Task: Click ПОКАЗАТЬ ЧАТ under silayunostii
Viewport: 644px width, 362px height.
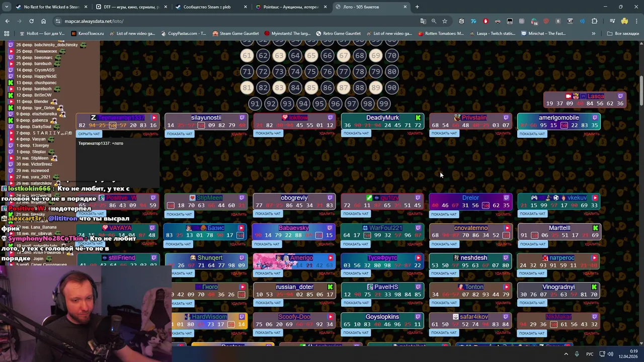Action: point(180,134)
